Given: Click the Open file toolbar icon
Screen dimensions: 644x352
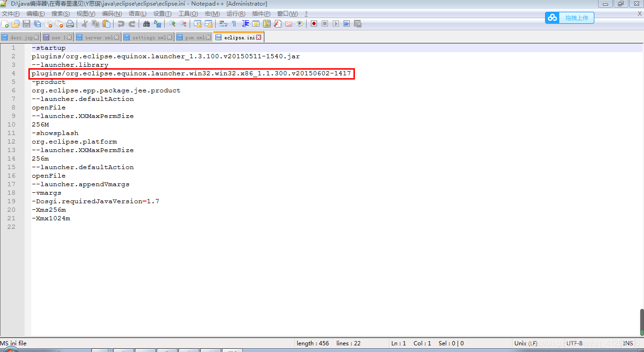Looking at the screenshot, I should [x=16, y=24].
